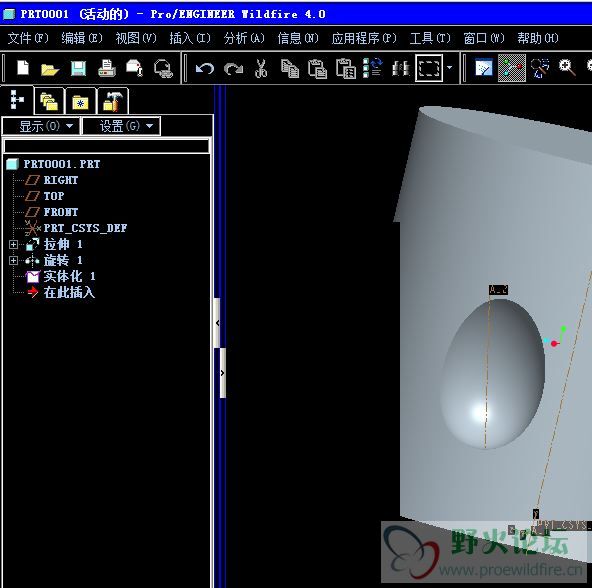Open the 工具(T) menu
This screenshot has height=588, width=592.
(430, 38)
